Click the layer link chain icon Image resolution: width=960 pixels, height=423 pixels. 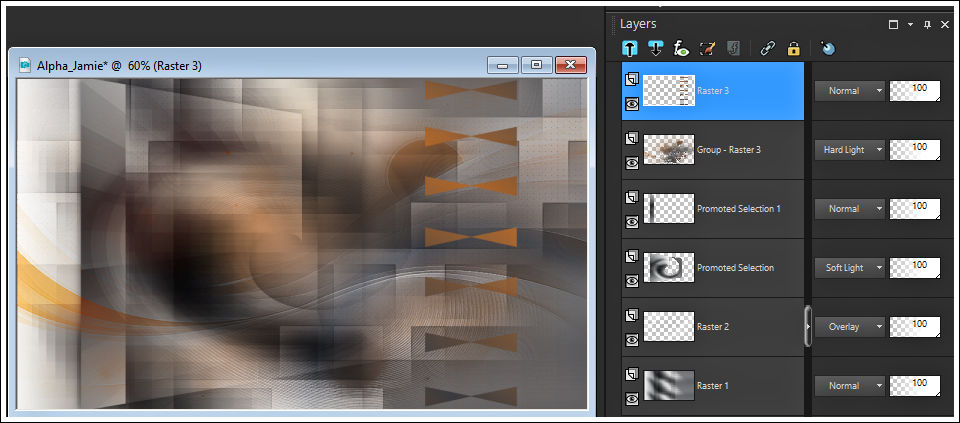(x=768, y=48)
